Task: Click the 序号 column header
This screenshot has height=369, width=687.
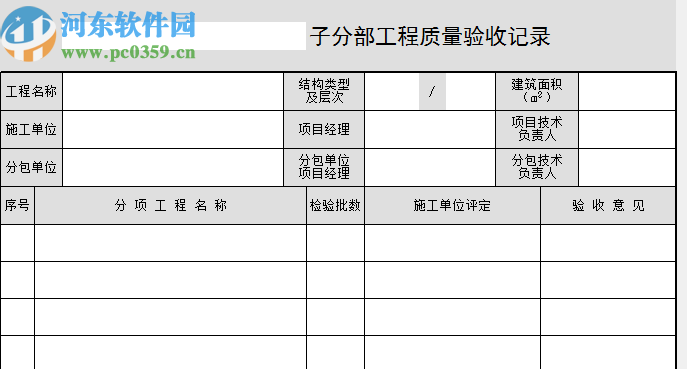Action: [x=18, y=206]
